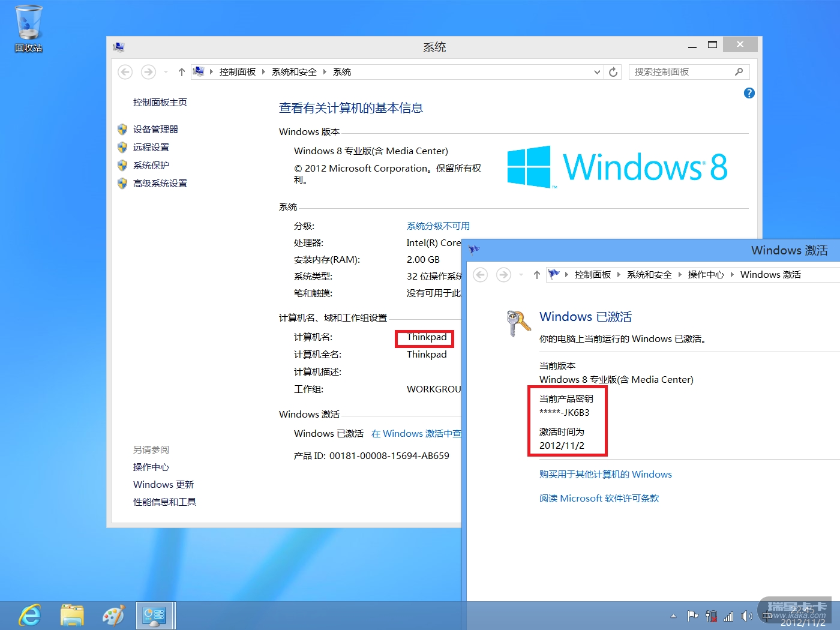Viewport: 840px width, 630px height.
Task: Expand arrow after 控制面板 in activation breadcrumb
Action: (x=619, y=275)
